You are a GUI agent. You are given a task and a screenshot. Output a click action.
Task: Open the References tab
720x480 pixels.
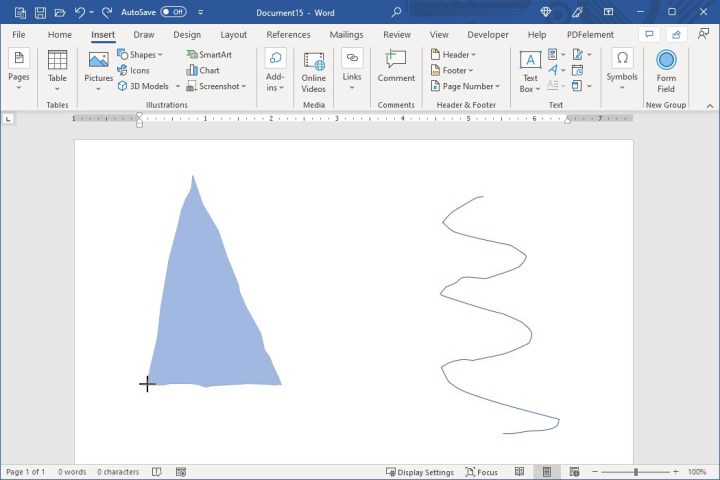tap(288, 35)
